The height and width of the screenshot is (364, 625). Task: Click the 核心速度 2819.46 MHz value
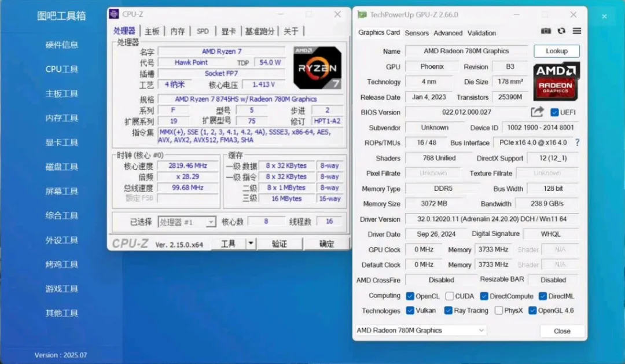pos(187,166)
